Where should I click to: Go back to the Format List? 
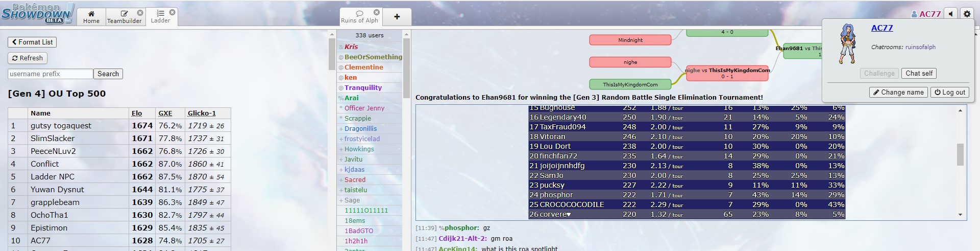pyautogui.click(x=32, y=42)
